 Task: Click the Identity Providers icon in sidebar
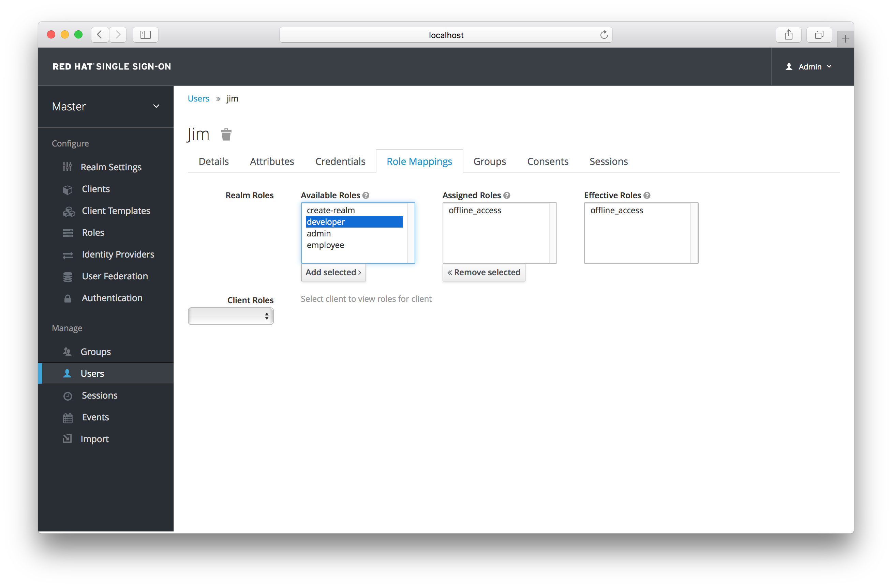coord(67,254)
